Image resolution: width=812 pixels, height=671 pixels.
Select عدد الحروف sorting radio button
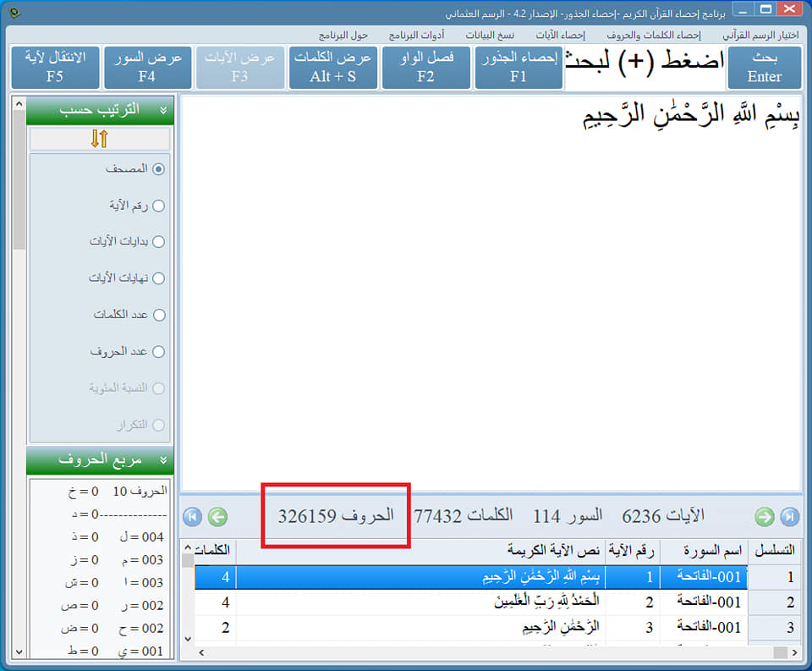point(158,352)
